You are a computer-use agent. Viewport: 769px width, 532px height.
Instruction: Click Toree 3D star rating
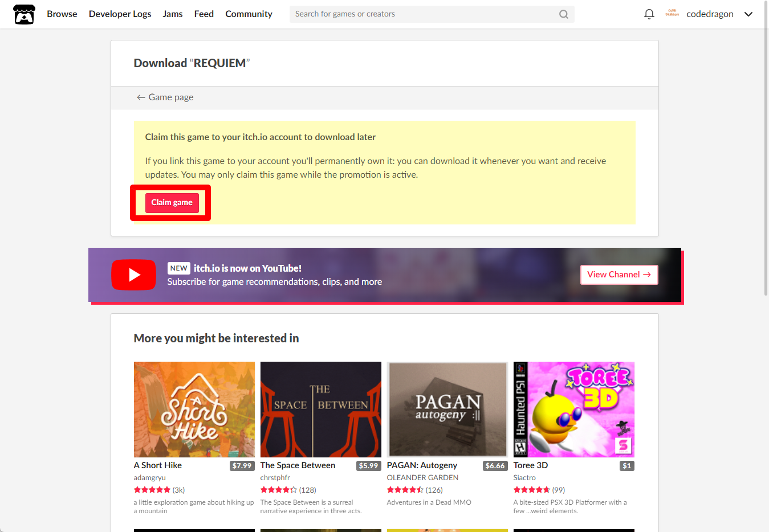tap(532, 490)
